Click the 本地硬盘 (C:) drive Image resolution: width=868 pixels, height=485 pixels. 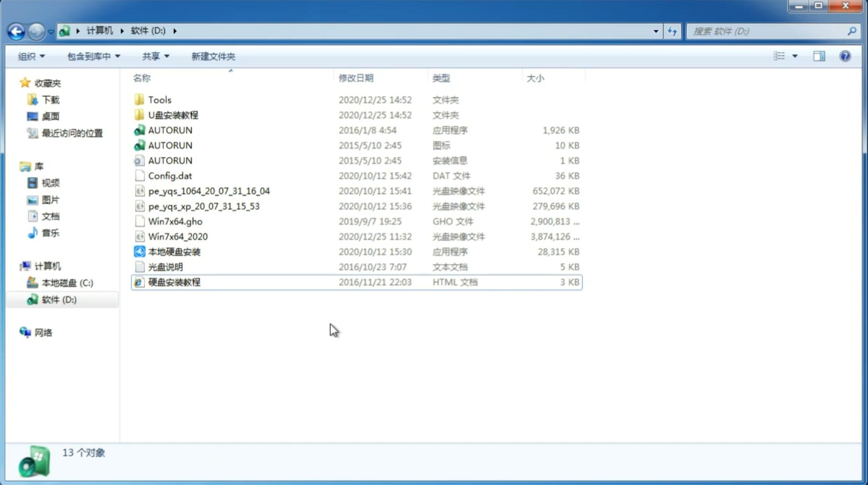(67, 283)
